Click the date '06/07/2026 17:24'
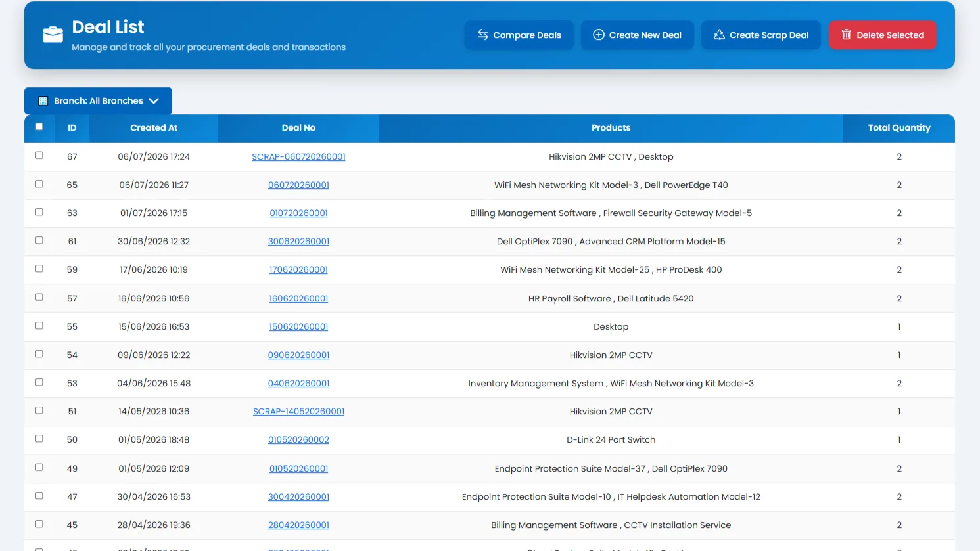This screenshot has height=551, width=980. pos(154,157)
